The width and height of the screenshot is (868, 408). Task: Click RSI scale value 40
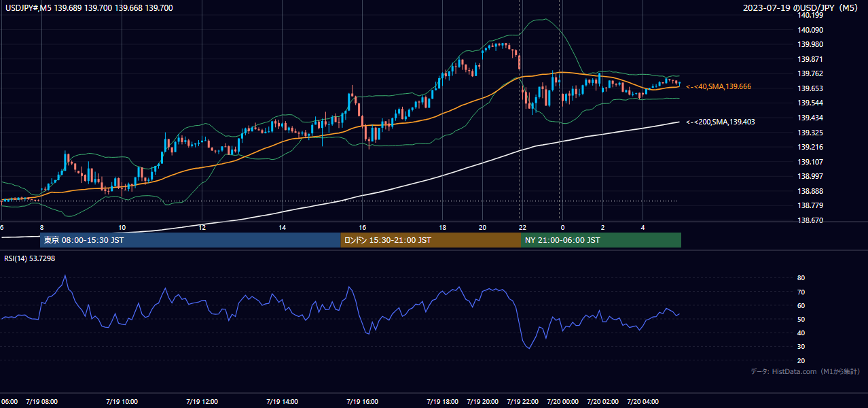[x=801, y=333]
